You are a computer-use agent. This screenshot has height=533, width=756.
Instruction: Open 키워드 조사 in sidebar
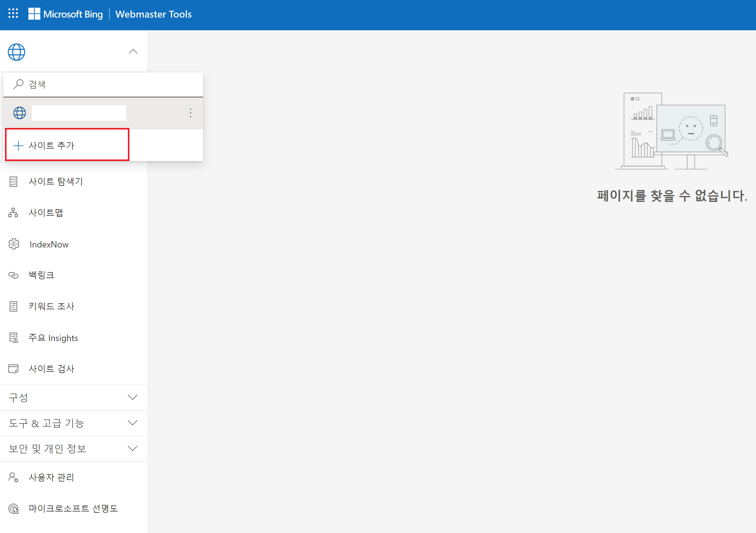click(x=51, y=306)
